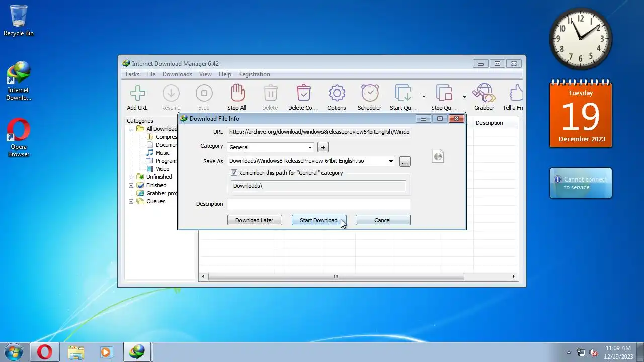Click the Cancel button
This screenshot has width=644, height=362.
(383, 220)
